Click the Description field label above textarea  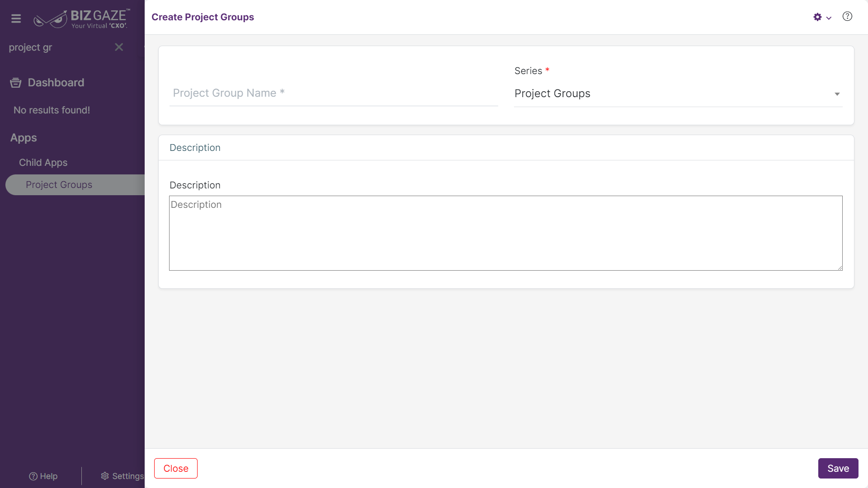tap(195, 185)
